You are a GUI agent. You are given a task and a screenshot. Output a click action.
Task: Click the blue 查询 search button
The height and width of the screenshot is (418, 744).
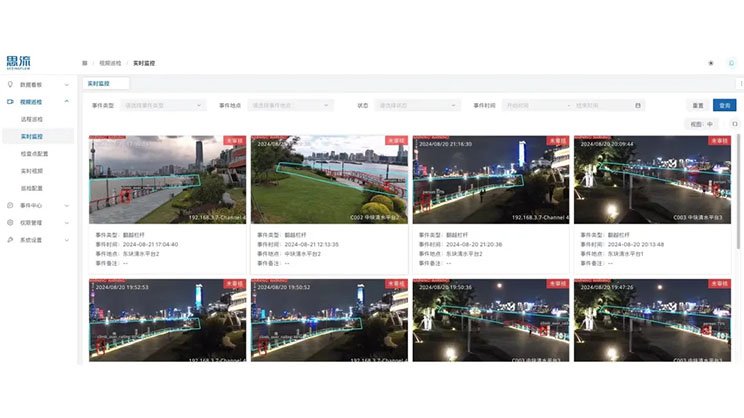pos(725,105)
